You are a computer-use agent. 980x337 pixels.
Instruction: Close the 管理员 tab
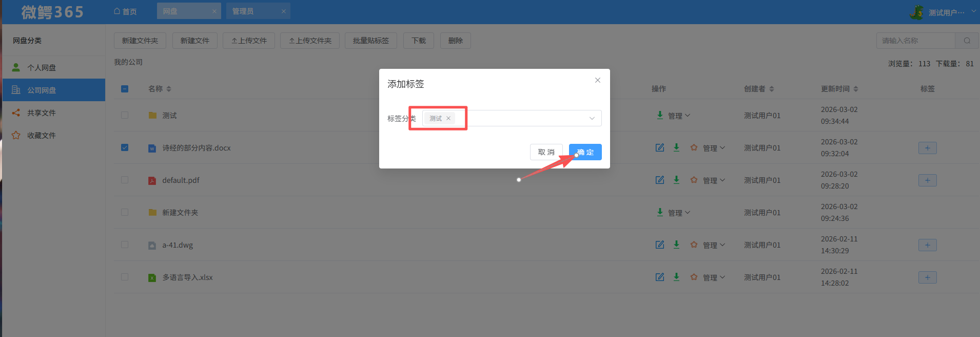point(284,11)
